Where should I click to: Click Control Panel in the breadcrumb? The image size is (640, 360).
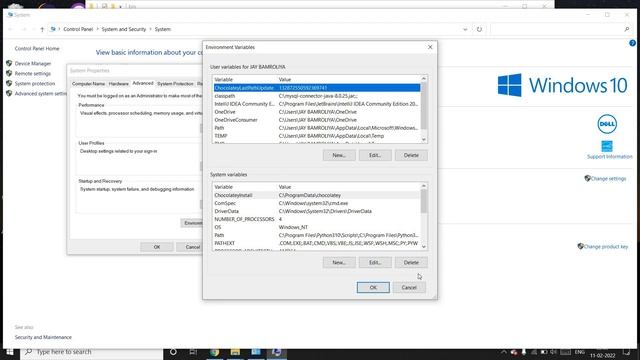tap(78, 29)
